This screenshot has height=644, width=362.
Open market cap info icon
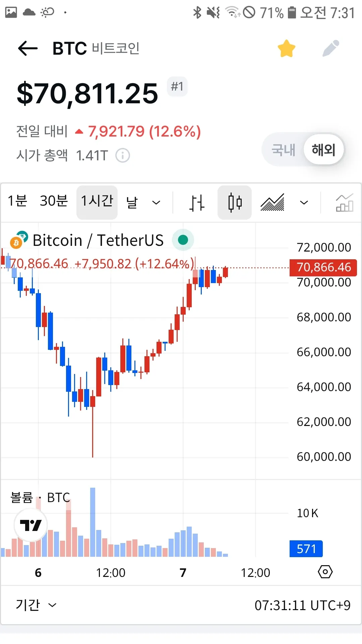[123, 156]
